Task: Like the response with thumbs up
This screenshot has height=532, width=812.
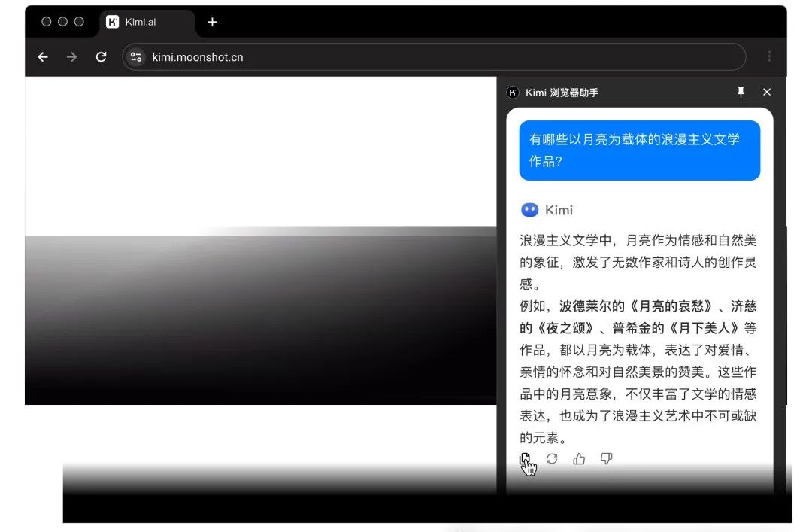Action: click(579, 459)
